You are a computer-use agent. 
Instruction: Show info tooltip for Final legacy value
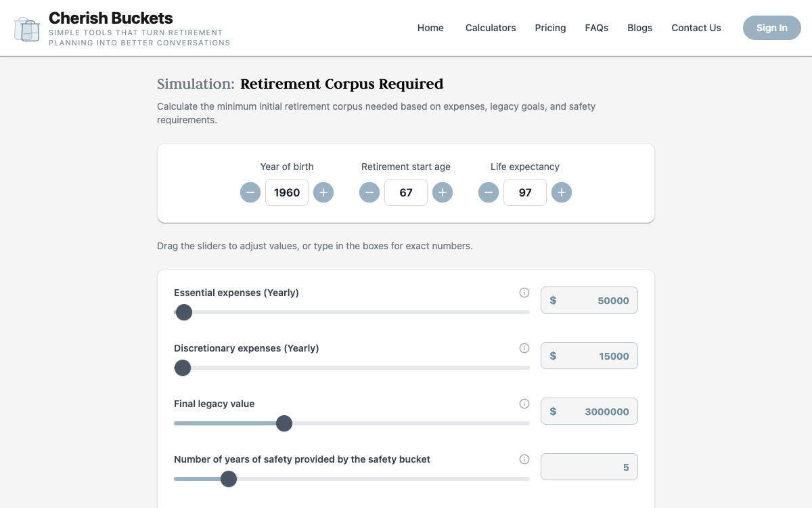click(524, 404)
